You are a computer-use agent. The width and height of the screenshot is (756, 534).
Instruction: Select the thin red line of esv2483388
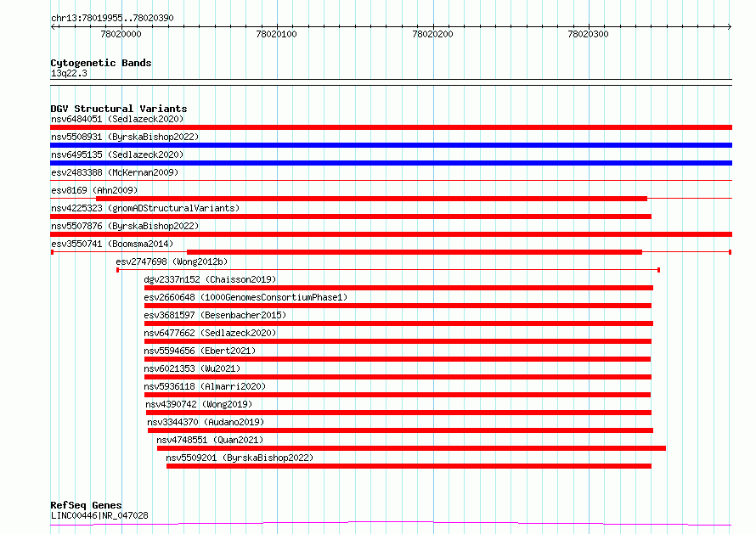coord(391,181)
